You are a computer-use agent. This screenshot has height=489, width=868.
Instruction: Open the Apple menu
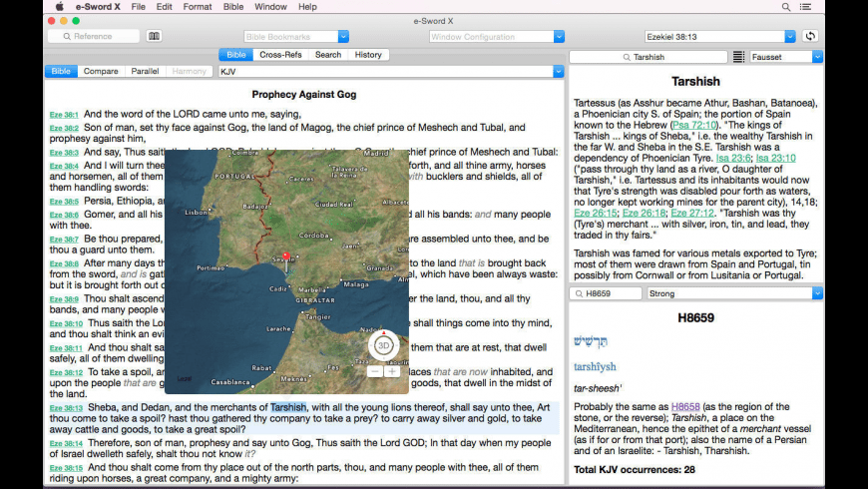(59, 7)
